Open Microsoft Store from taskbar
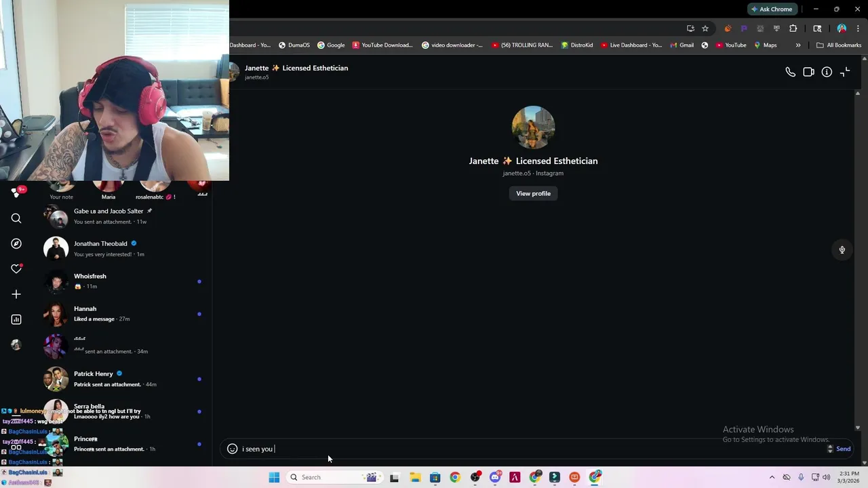 click(x=435, y=477)
